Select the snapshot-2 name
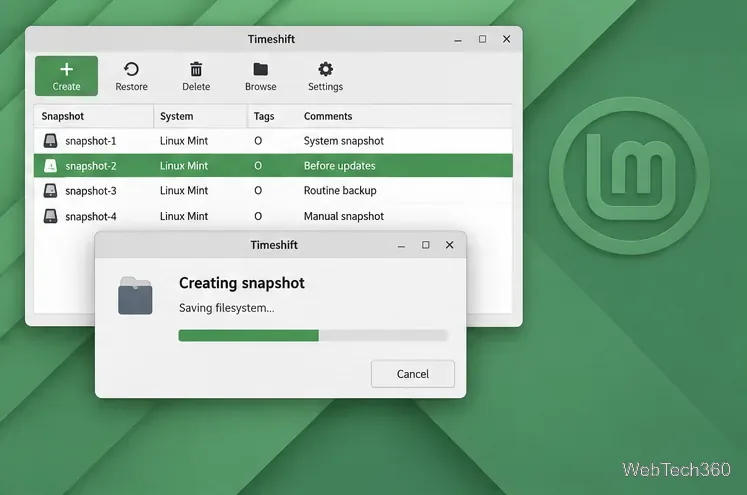The width and height of the screenshot is (747, 495). [x=91, y=166]
